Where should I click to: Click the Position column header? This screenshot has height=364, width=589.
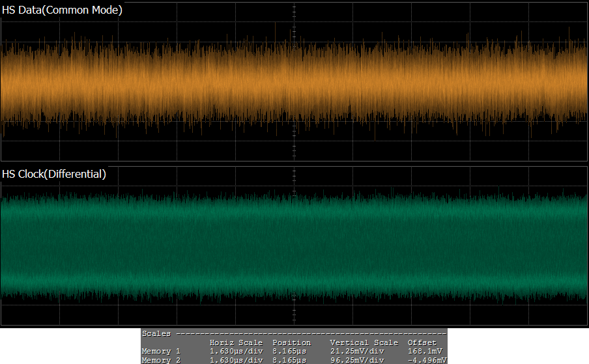(291, 343)
